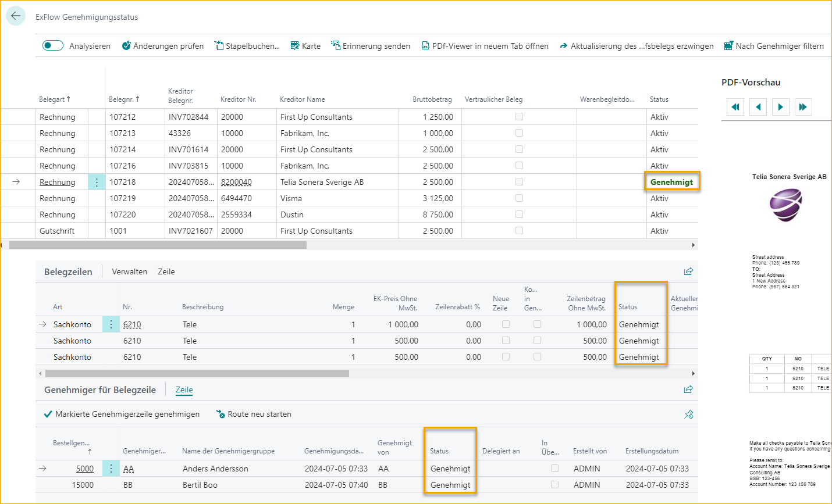Click the back arrow button
The height and width of the screenshot is (504, 832).
click(x=16, y=16)
